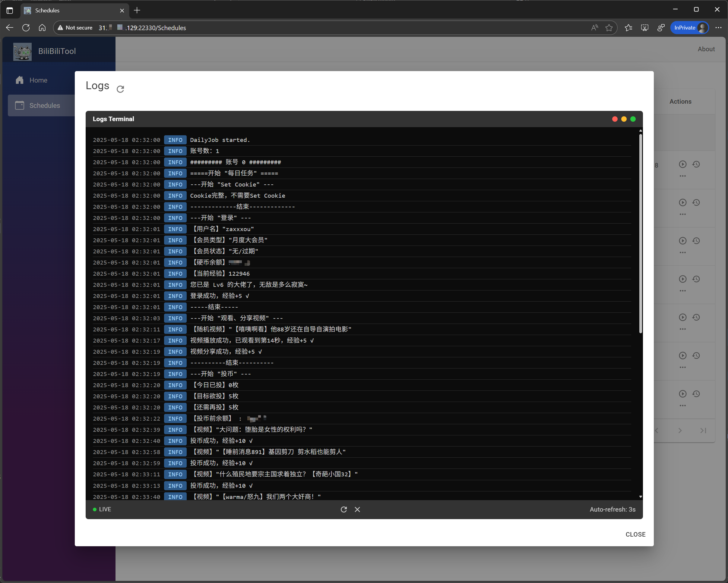This screenshot has height=583, width=728.
Task: Open the About page link
Action: click(706, 49)
